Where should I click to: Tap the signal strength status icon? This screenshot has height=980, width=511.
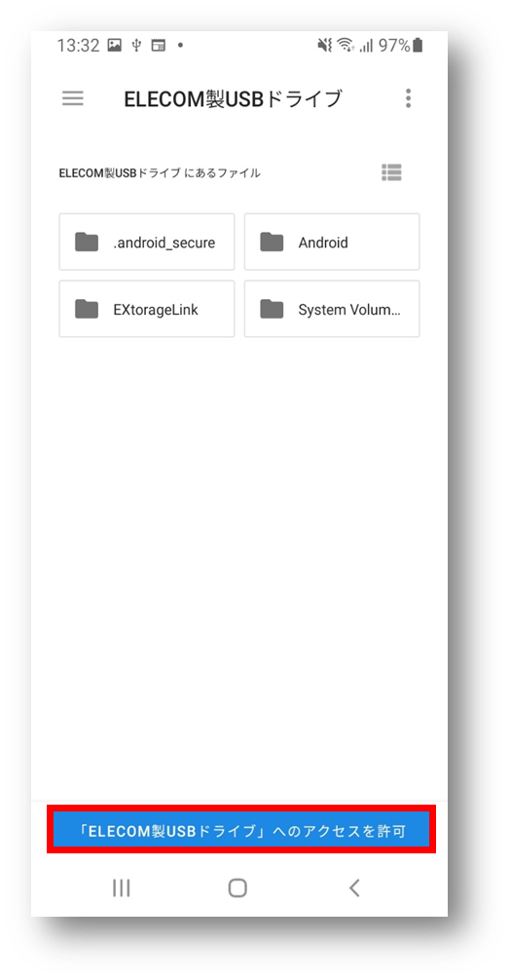coord(366,46)
